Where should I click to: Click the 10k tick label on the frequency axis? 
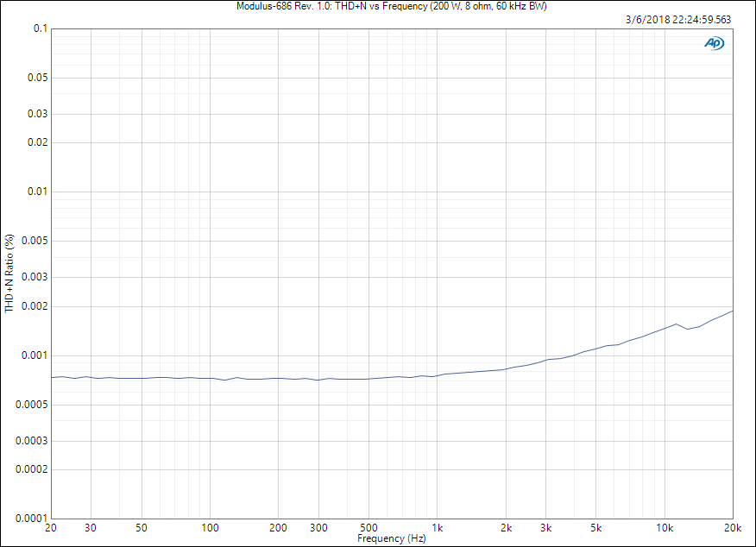click(665, 528)
